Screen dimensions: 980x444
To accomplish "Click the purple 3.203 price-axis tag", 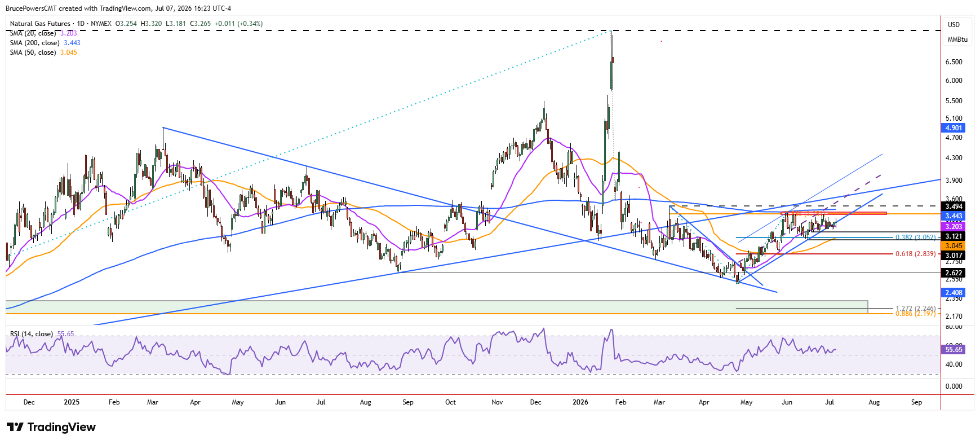I will tap(954, 226).
